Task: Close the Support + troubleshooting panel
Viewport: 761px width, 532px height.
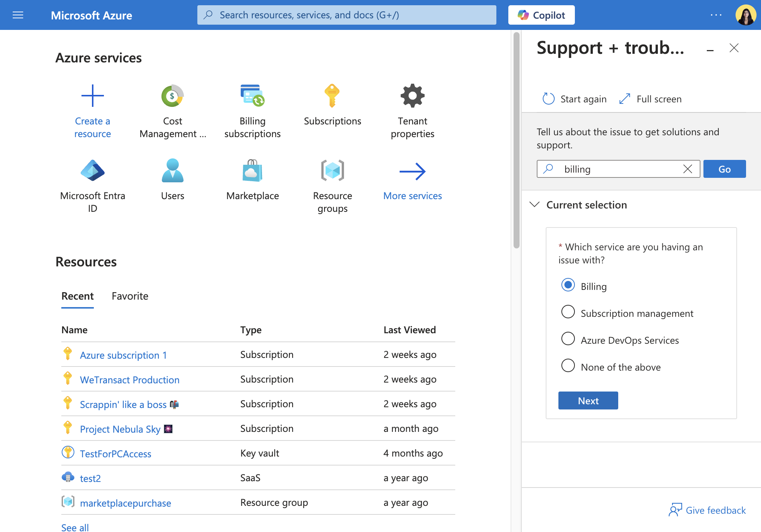Action: 734,48
